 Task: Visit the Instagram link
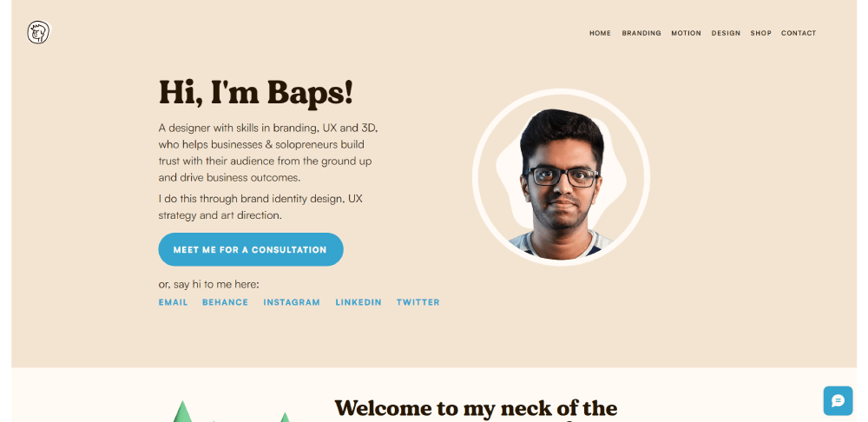pos(292,302)
